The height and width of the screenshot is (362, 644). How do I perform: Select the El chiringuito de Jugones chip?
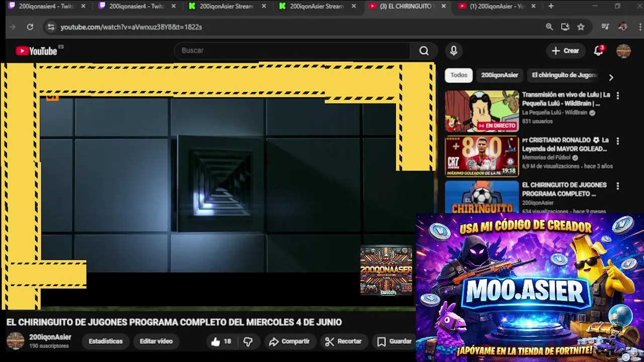564,75
